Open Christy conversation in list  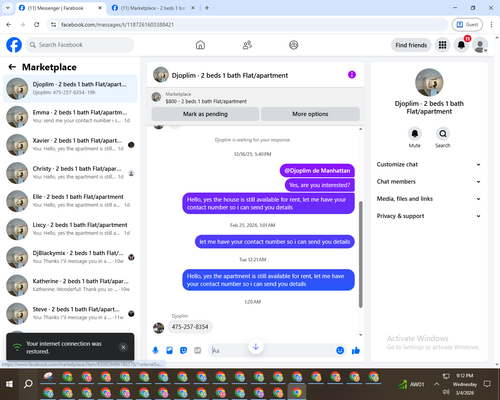point(70,173)
